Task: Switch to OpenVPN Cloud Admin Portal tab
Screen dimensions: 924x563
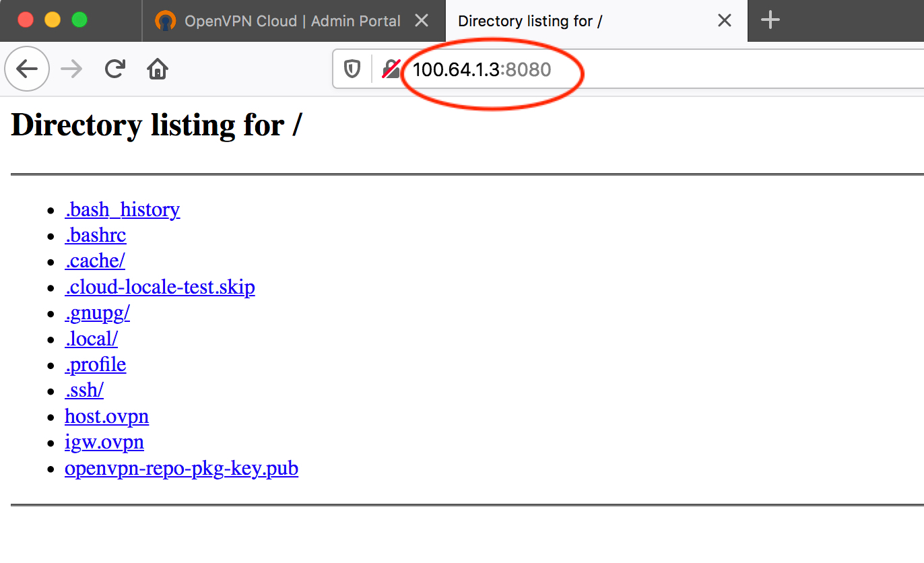Action: (283, 21)
